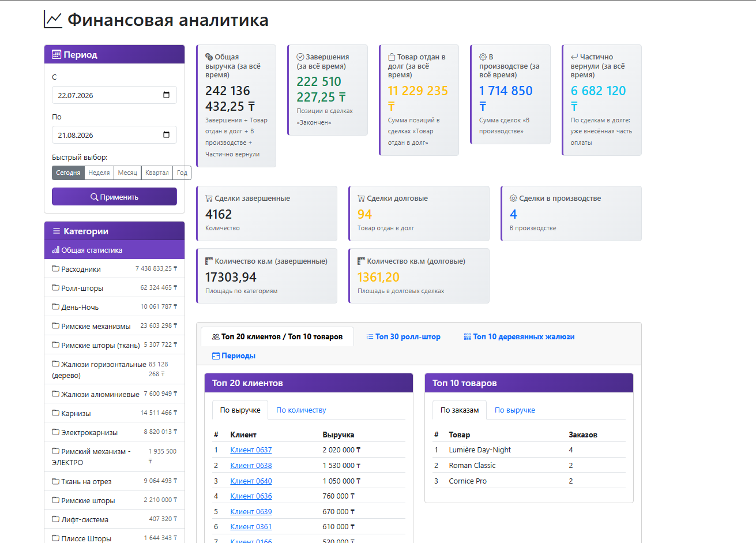Open calendar picker icon for end date

pos(166,135)
